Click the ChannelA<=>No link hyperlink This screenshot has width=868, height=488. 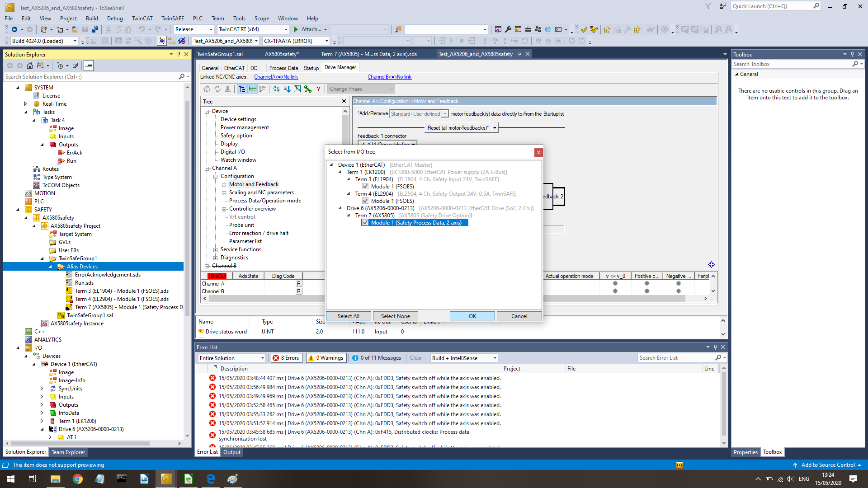[276, 77]
